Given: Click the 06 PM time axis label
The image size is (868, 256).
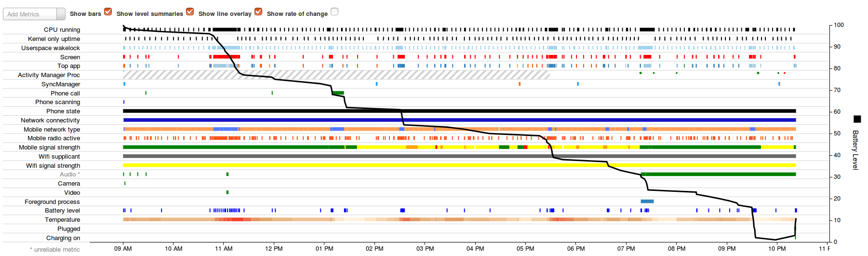Looking at the screenshot, I should tap(575, 249).
